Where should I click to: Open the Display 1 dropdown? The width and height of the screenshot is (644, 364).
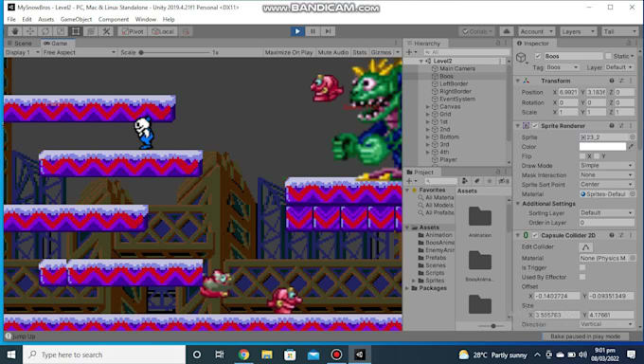coord(23,52)
